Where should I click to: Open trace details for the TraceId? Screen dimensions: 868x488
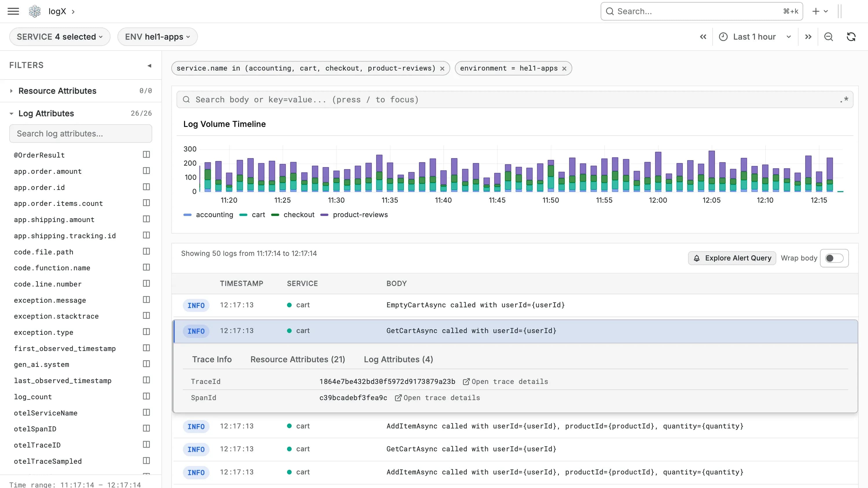coord(505,382)
